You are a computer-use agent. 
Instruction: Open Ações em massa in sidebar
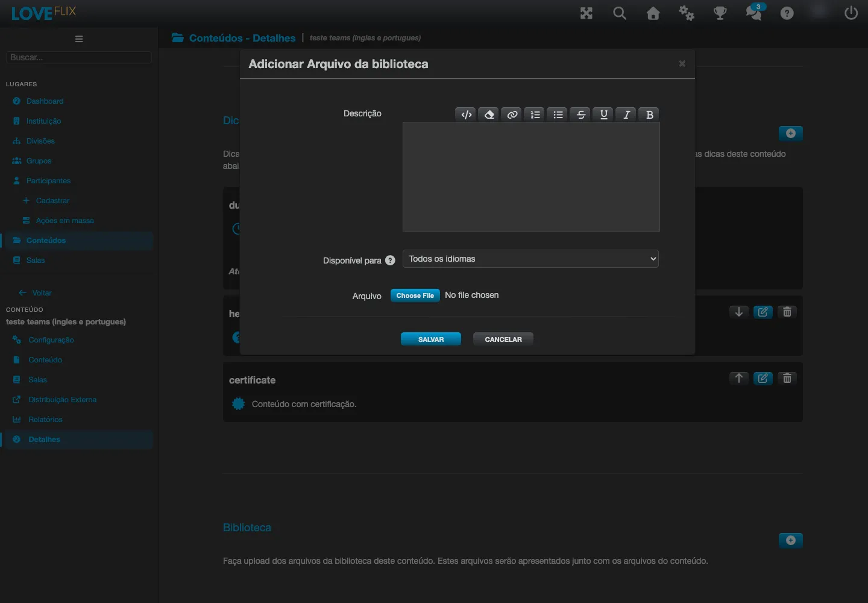tap(64, 221)
